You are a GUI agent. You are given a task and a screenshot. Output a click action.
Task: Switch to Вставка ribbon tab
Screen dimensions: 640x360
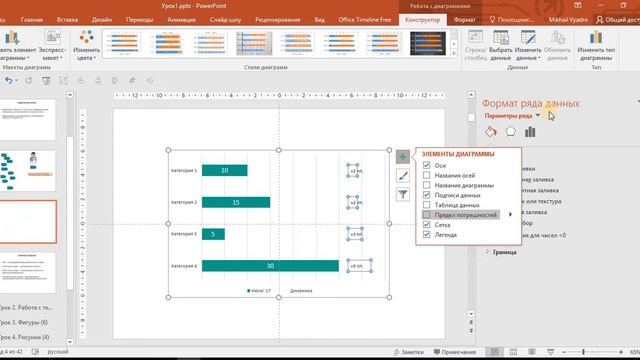[67, 20]
